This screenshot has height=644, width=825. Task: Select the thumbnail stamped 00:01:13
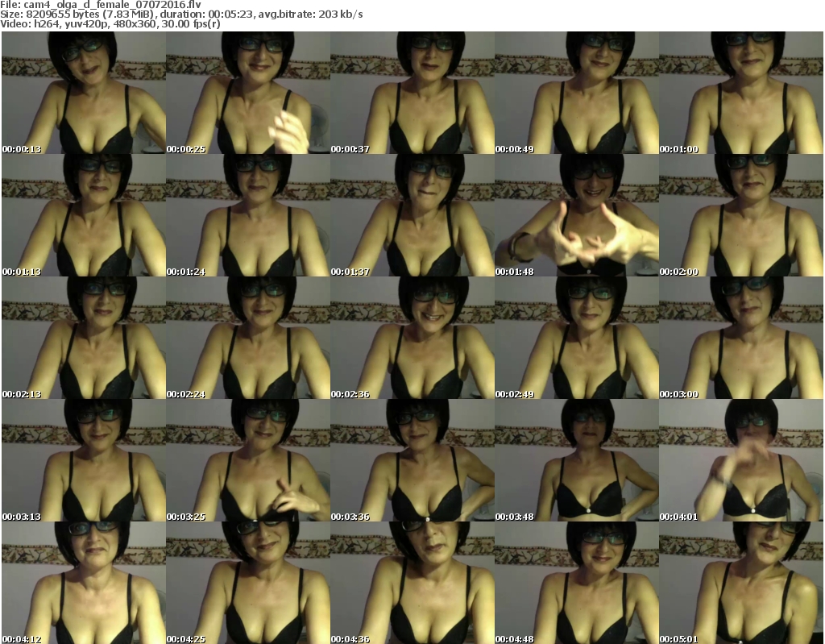point(84,215)
